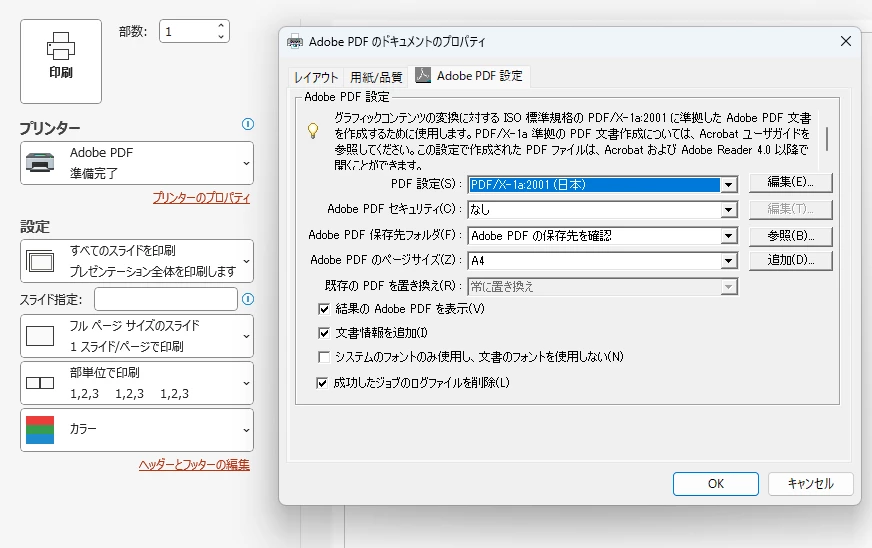Click the large 印刷 print button
The width and height of the screenshot is (872, 548).
(61, 61)
